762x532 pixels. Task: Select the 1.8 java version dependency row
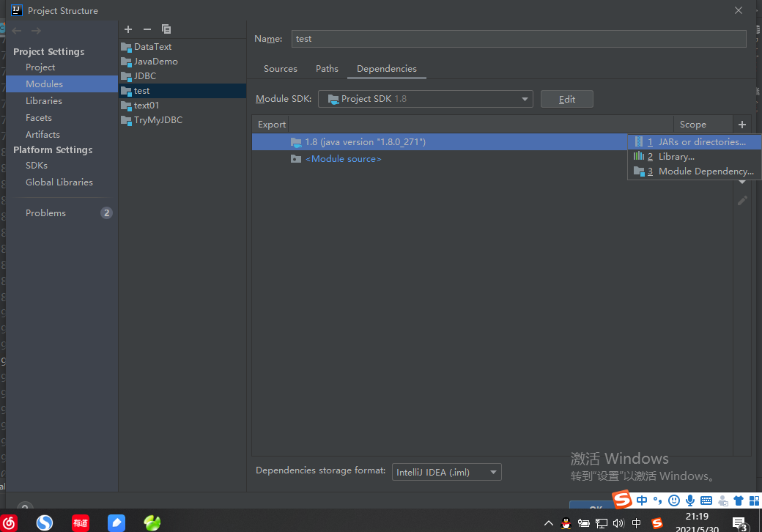440,142
